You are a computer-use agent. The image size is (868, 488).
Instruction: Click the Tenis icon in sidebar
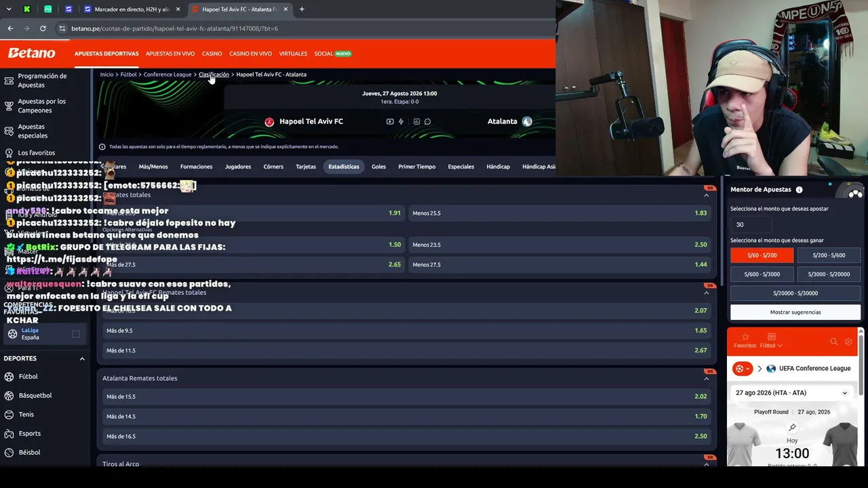click(x=9, y=415)
